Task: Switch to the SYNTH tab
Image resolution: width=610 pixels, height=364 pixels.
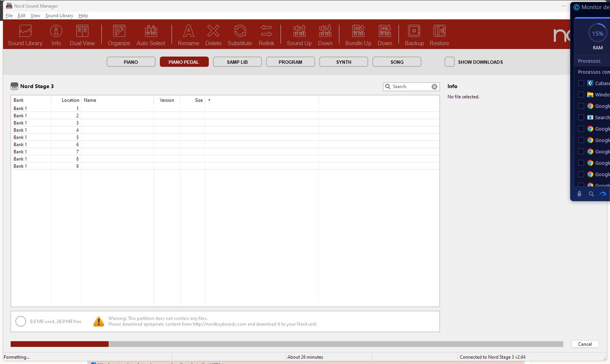Action: tap(344, 62)
